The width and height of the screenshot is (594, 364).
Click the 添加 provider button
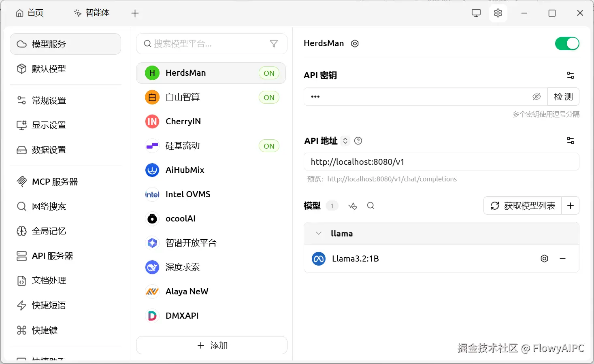pos(212,345)
